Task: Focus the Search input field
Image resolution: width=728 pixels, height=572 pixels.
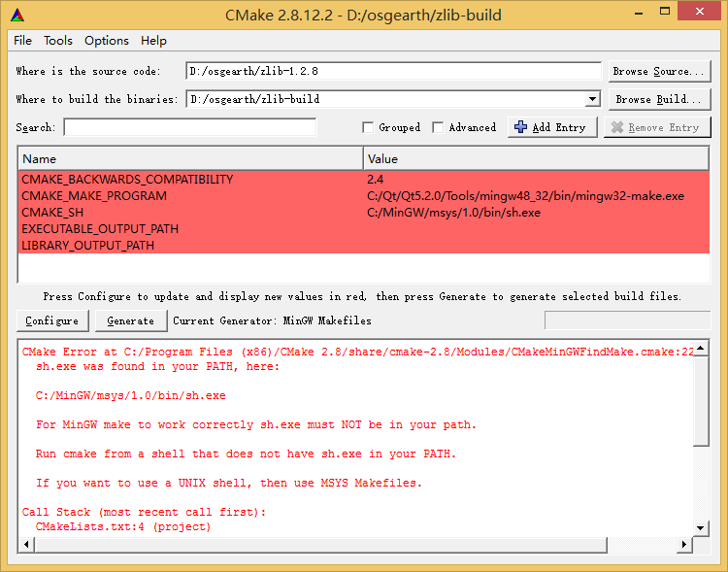Action: (190, 127)
